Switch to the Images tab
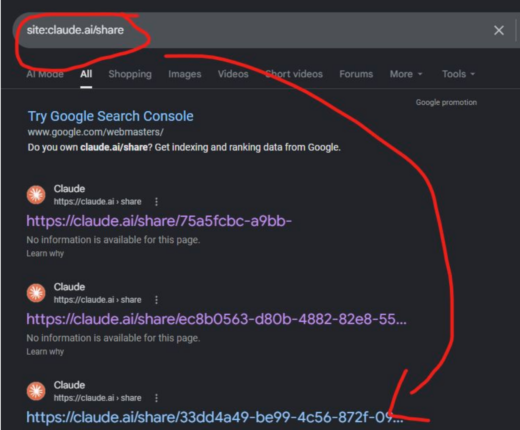 (185, 74)
